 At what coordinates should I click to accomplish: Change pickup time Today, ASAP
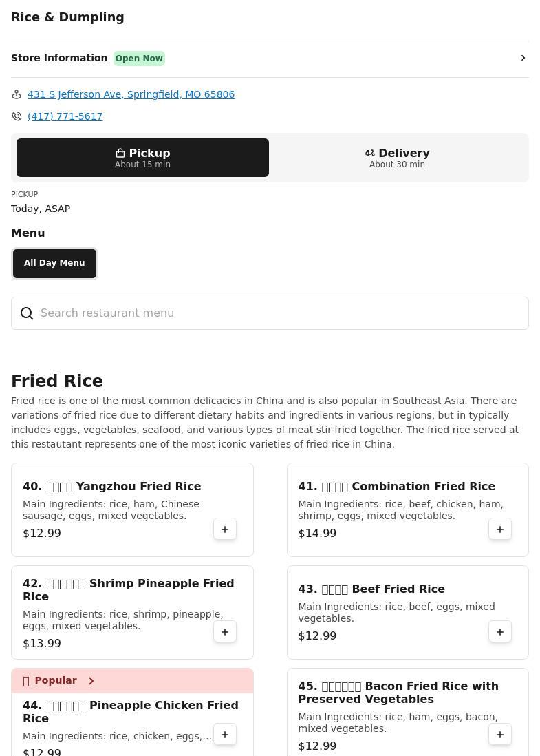coord(41,209)
